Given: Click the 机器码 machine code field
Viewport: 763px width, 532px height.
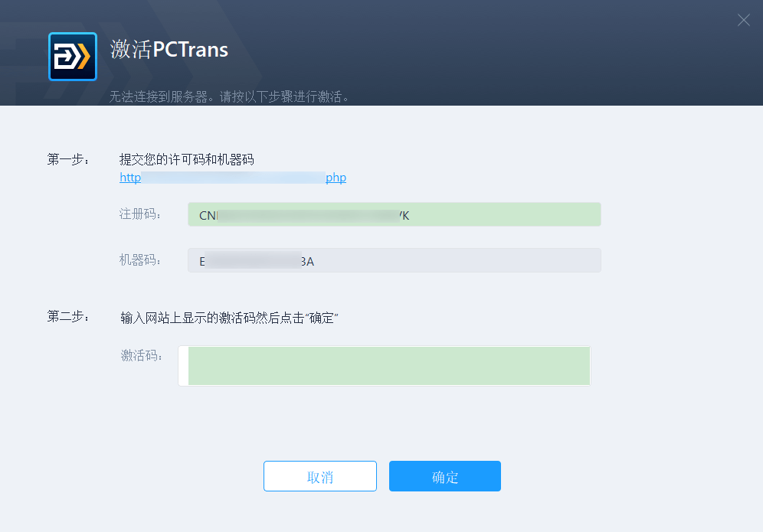Looking at the screenshot, I should point(394,261).
